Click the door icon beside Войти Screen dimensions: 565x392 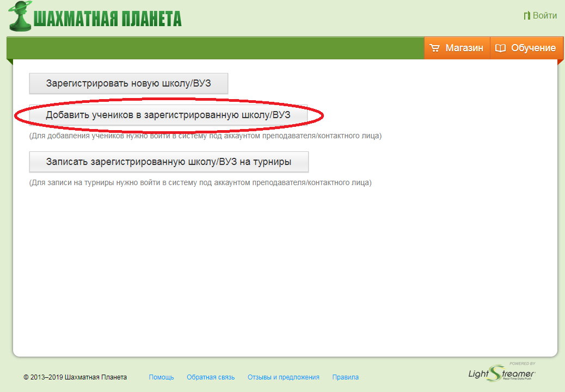tap(526, 16)
